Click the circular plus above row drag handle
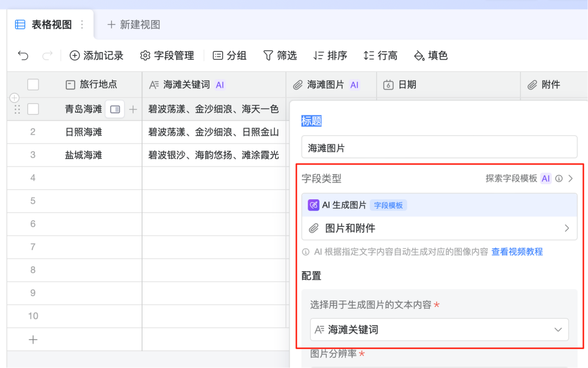Viewport: 588px width, 368px height. [15, 98]
